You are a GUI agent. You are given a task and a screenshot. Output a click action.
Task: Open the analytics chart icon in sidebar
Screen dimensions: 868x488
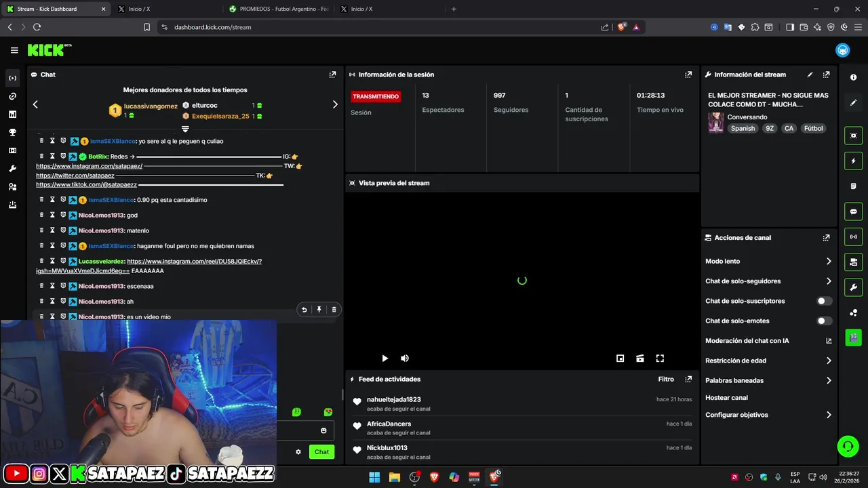click(x=12, y=115)
